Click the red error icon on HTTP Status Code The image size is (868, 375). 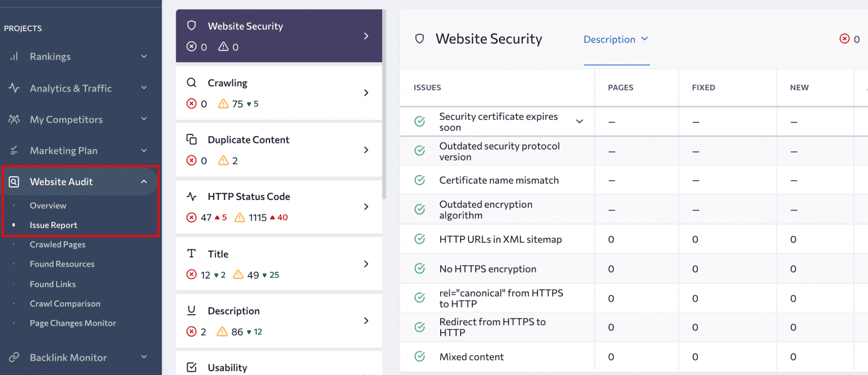(191, 217)
